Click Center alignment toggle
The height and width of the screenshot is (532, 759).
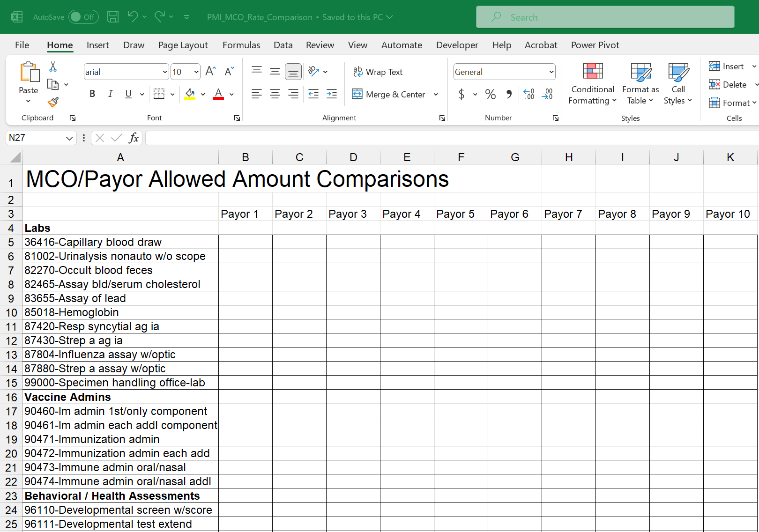pyautogui.click(x=275, y=94)
